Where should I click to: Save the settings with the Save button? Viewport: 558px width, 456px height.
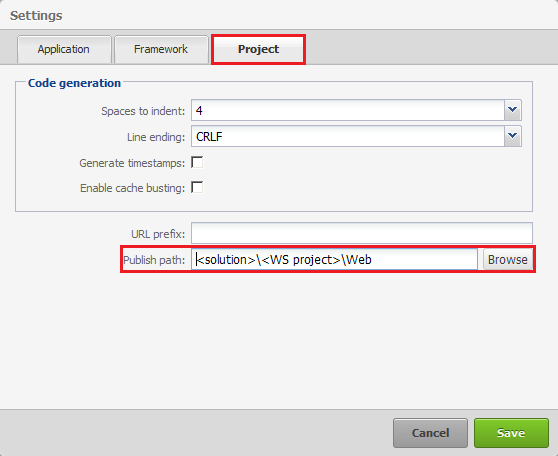[511, 433]
